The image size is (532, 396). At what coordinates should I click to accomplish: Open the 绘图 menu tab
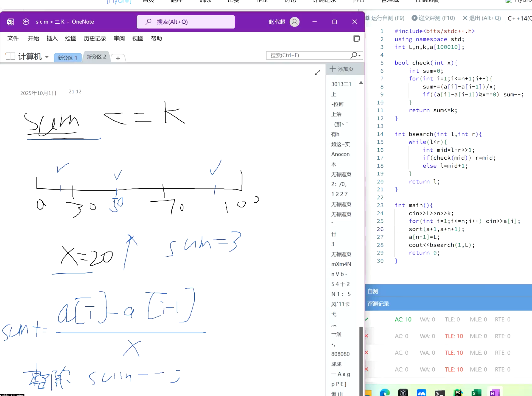71,38
